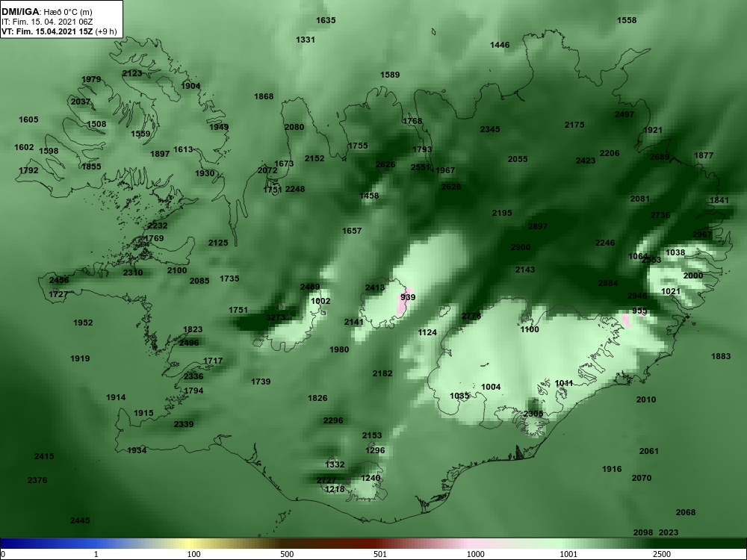
Task: Click the map value 1605
Action: [x=28, y=119]
